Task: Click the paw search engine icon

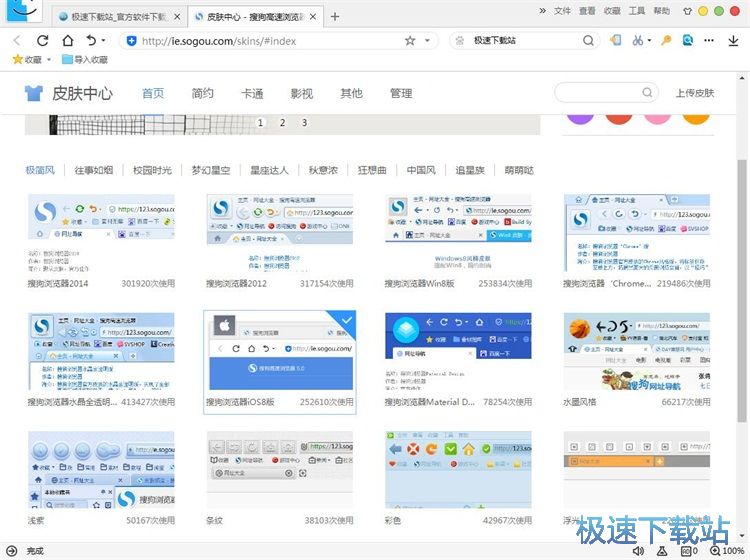Action: 460,41
